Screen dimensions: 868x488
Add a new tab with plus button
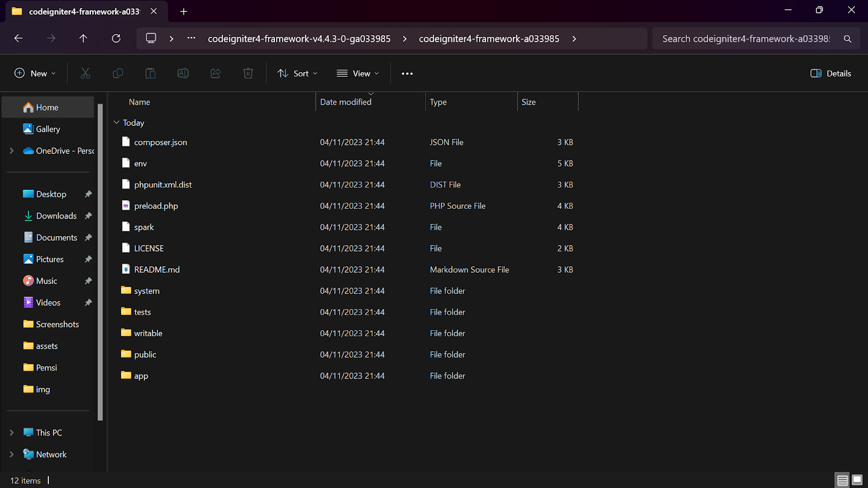tap(184, 11)
